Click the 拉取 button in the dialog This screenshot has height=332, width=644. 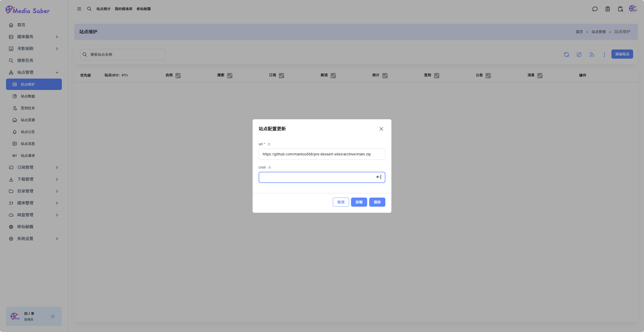click(359, 202)
